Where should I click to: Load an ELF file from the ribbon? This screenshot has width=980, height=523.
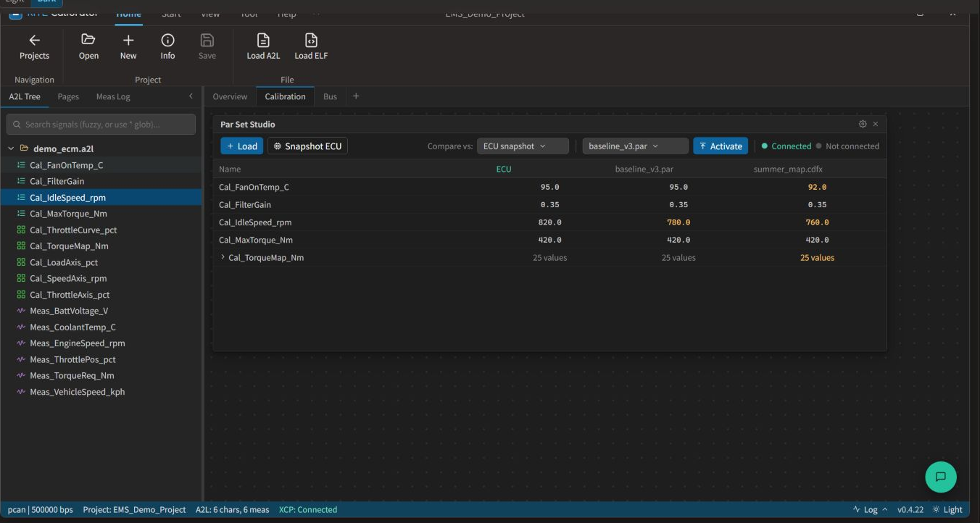(x=311, y=47)
